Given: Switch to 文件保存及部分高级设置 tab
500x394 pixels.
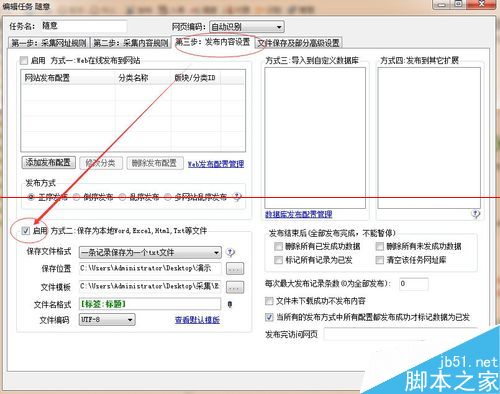Looking at the screenshot, I should (299, 43).
